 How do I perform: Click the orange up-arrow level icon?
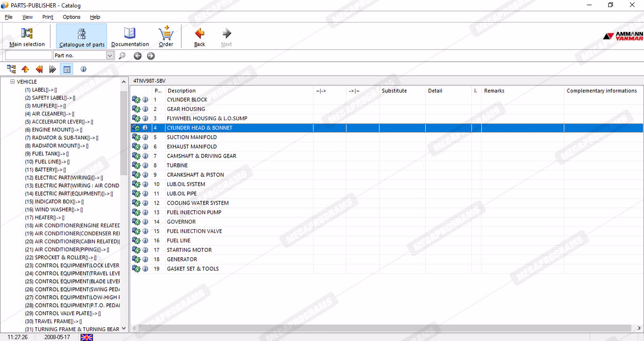pyautogui.click(x=25, y=69)
